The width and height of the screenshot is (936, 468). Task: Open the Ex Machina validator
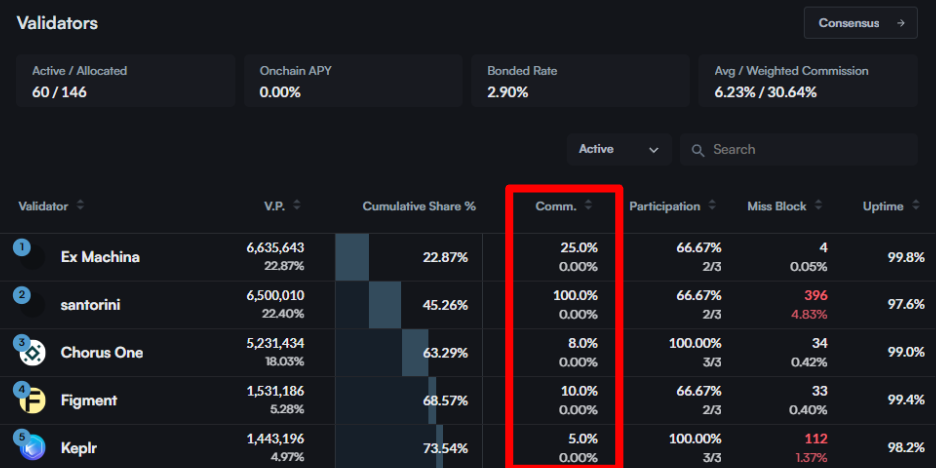coord(100,257)
